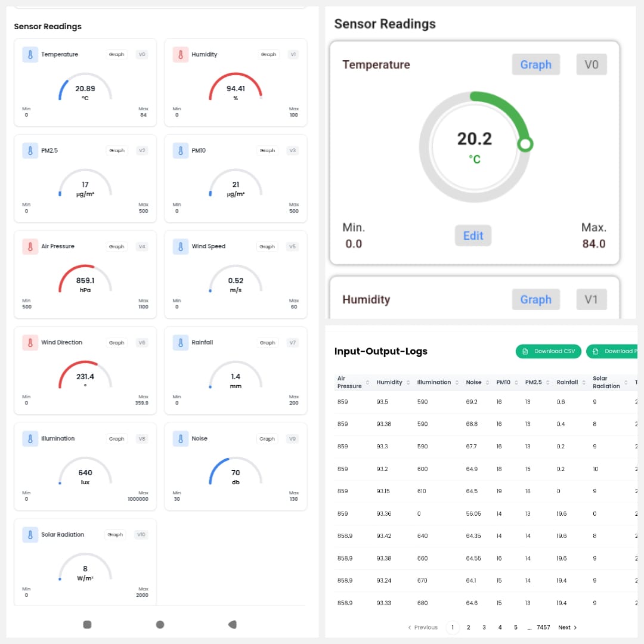Screen dimensions: 644x644
Task: Click the Air Pressure sensor icon
Action: click(x=30, y=246)
